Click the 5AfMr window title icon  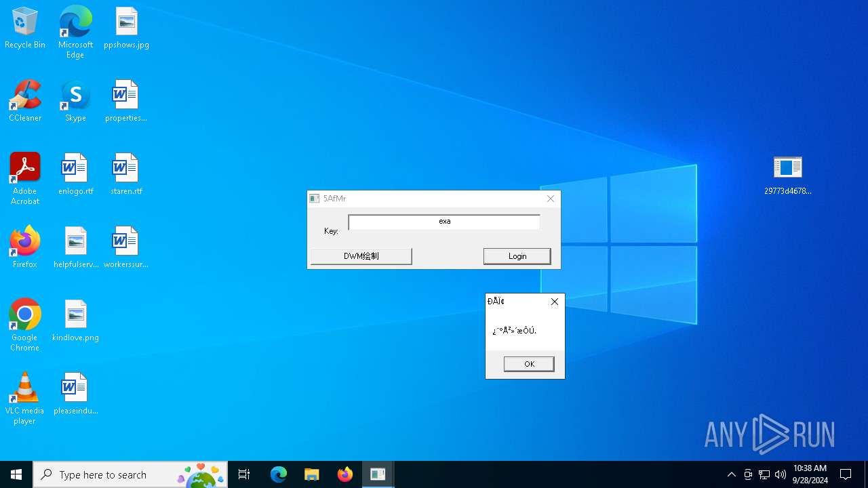(x=315, y=199)
